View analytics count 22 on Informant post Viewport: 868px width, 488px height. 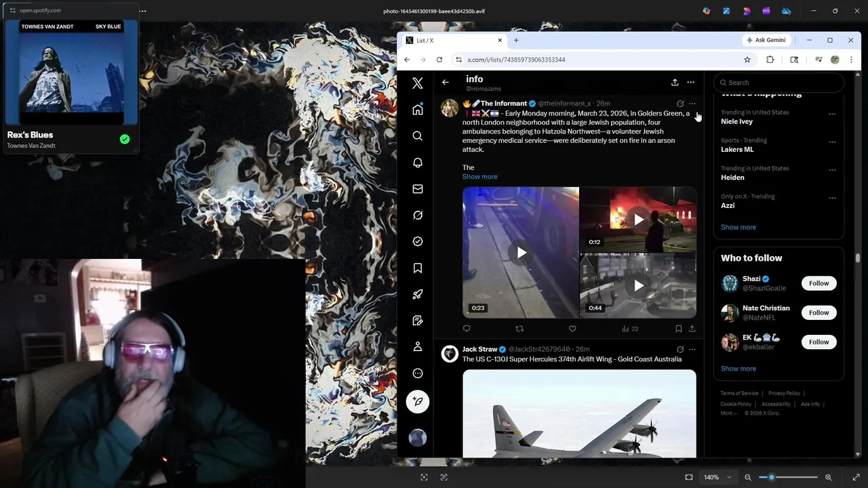tap(630, 329)
